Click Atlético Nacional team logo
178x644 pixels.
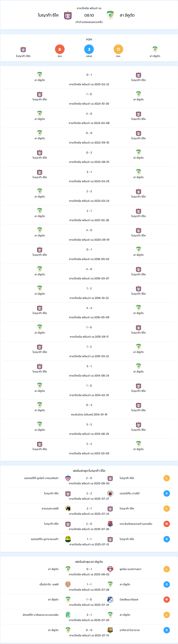pyautogui.click(x=68, y=615)
